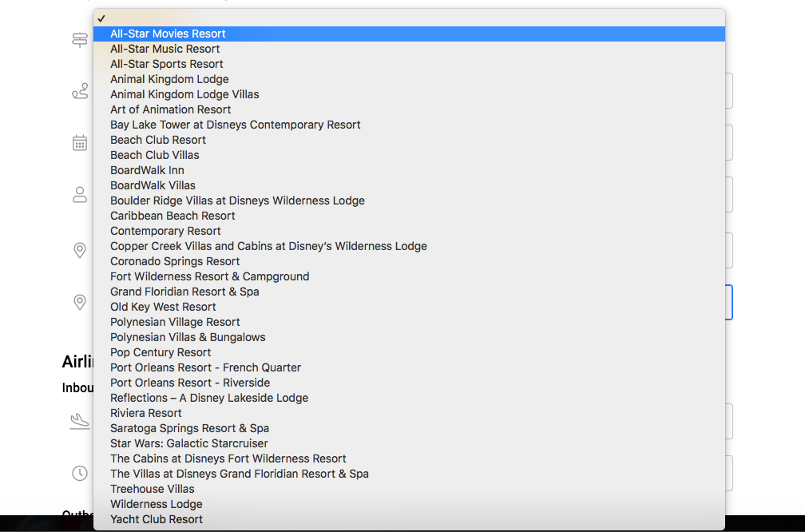The height and width of the screenshot is (532, 805).
Task: Choose Grand Floridian Resort & Spa
Action: click(x=184, y=292)
